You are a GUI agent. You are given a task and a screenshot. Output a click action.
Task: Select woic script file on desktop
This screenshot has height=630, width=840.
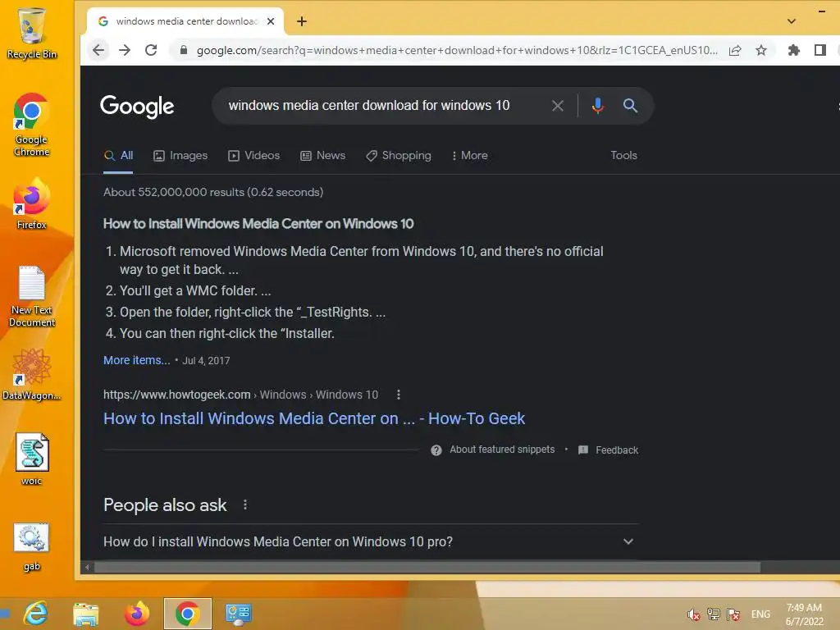(32, 459)
